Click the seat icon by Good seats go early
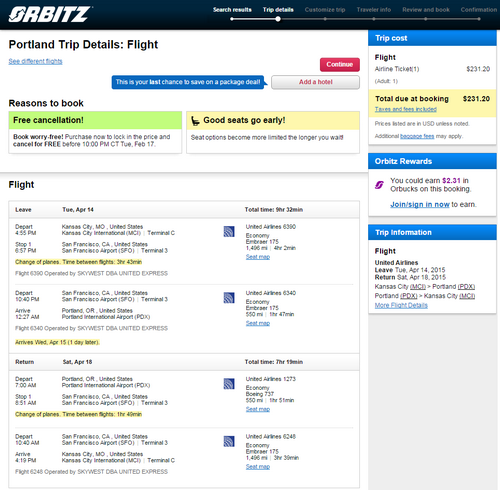Viewport: 500px width, 490px height. coord(195,121)
